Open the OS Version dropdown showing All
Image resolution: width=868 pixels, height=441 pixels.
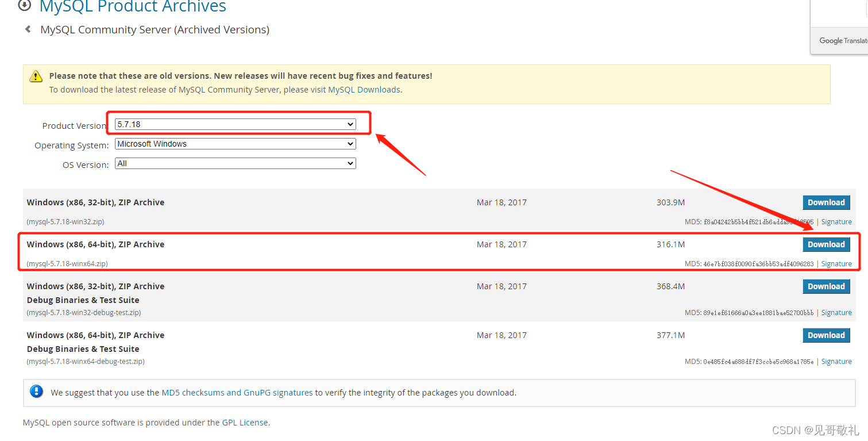tap(235, 163)
